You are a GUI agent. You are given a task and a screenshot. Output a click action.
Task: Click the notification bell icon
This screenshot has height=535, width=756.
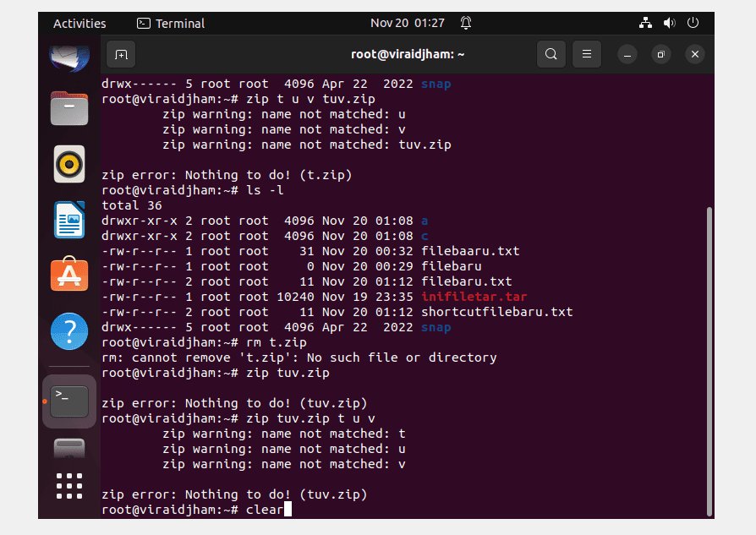coord(466,23)
